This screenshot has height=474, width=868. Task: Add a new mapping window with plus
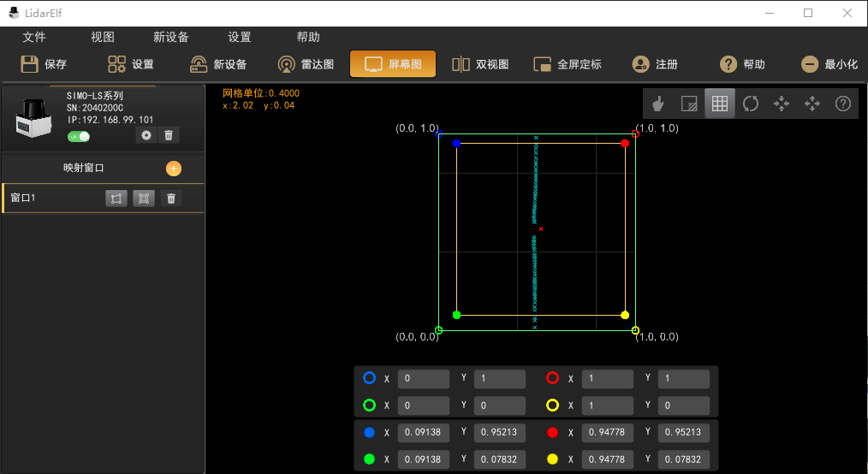(x=174, y=169)
